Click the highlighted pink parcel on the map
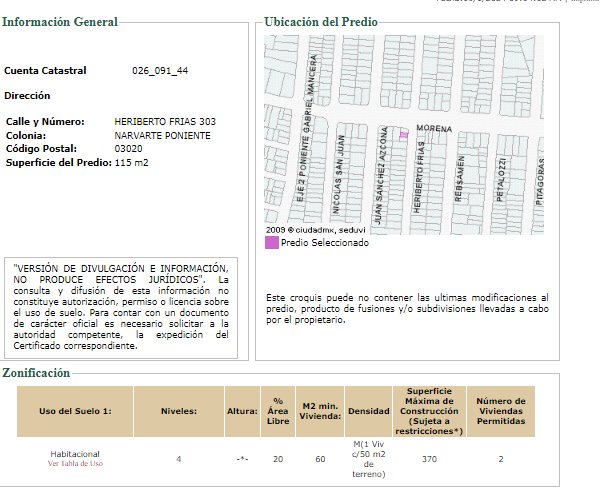This screenshot has width=600, height=491. click(x=404, y=135)
